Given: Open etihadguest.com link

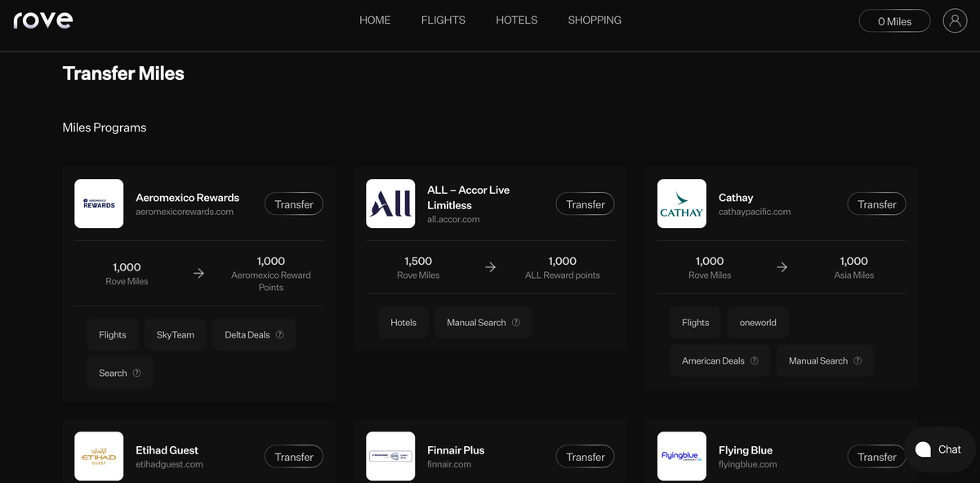Looking at the screenshot, I should [x=169, y=464].
